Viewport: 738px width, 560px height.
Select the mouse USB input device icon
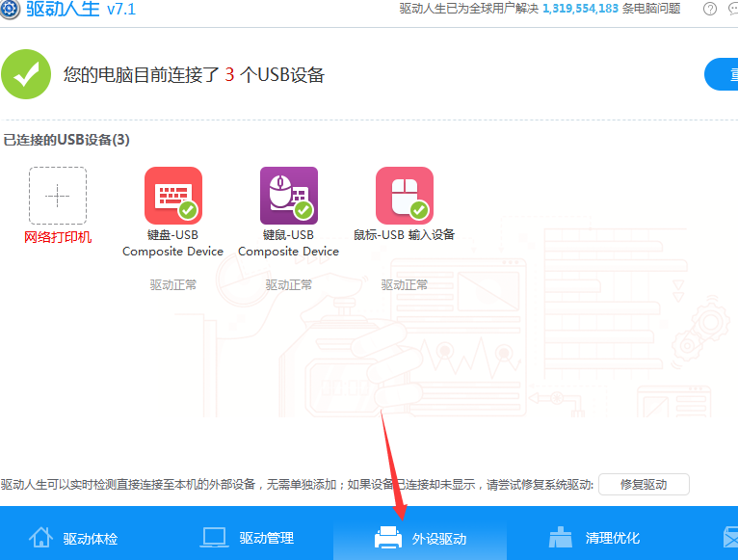click(x=405, y=196)
